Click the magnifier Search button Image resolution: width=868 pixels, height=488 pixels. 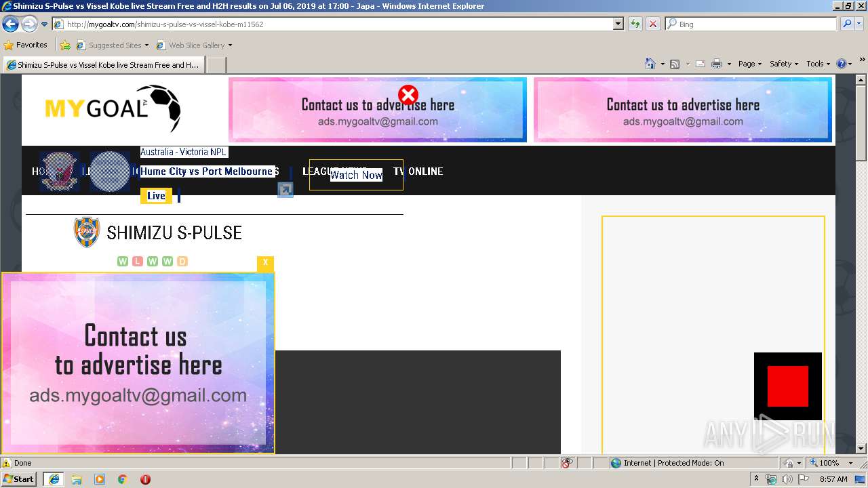click(847, 24)
